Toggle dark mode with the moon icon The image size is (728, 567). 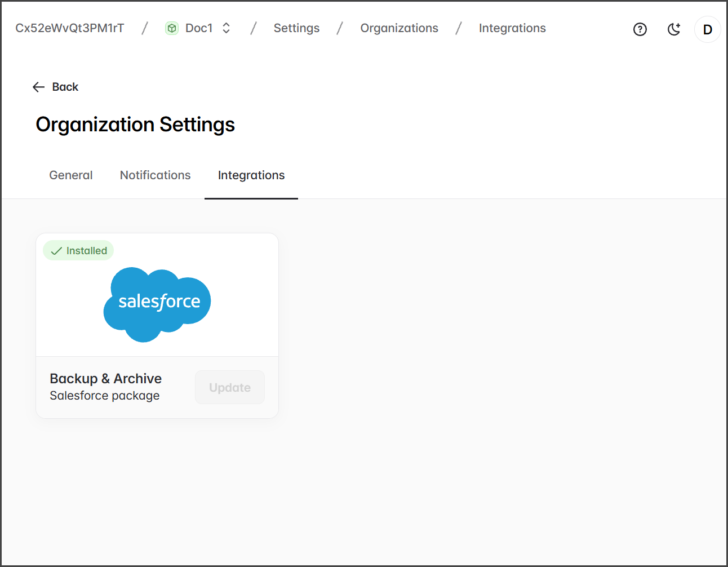(674, 29)
